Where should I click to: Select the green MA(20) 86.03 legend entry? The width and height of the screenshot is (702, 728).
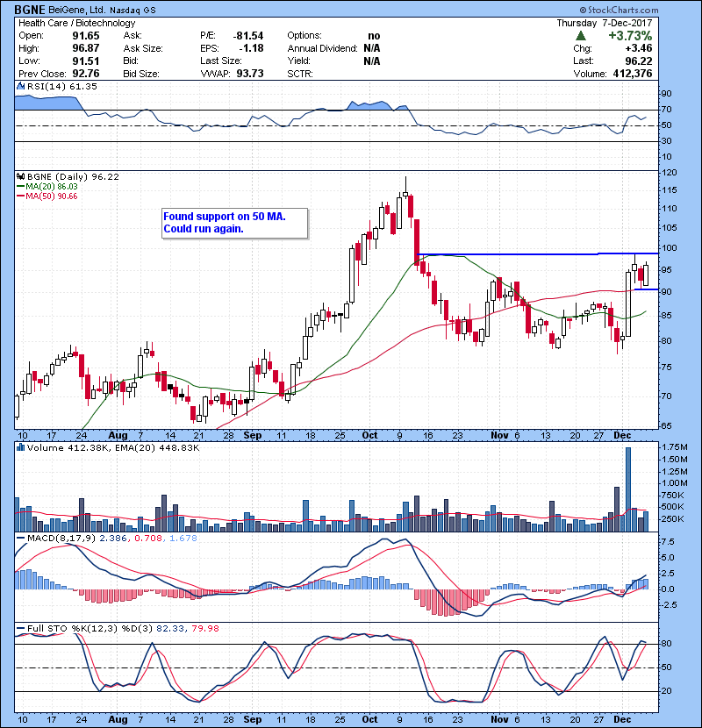(x=47, y=187)
